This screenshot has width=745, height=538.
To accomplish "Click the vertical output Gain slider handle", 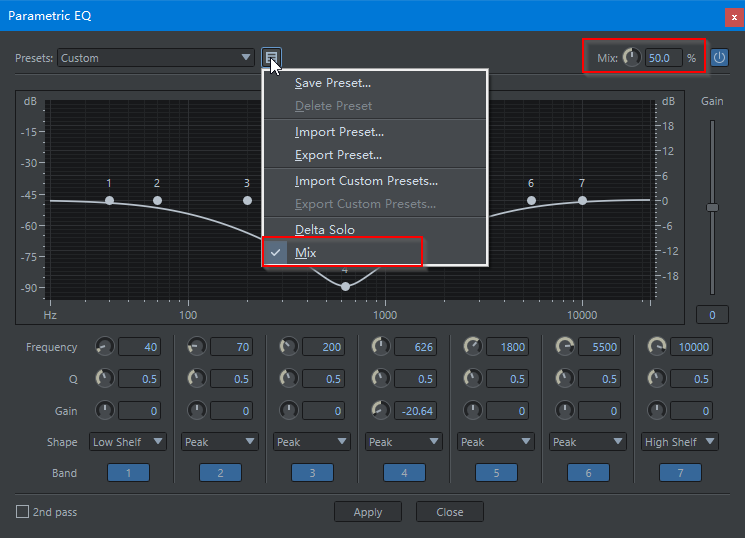I will click(712, 208).
